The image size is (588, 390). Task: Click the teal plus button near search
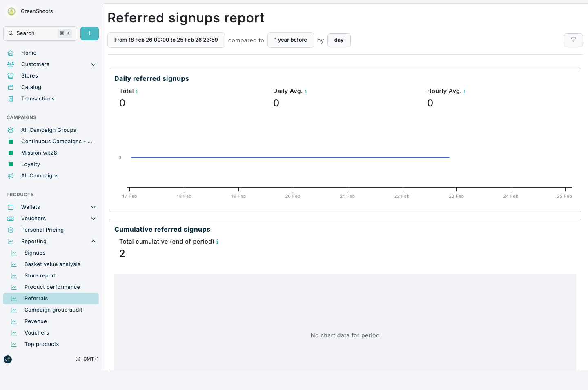[89, 33]
